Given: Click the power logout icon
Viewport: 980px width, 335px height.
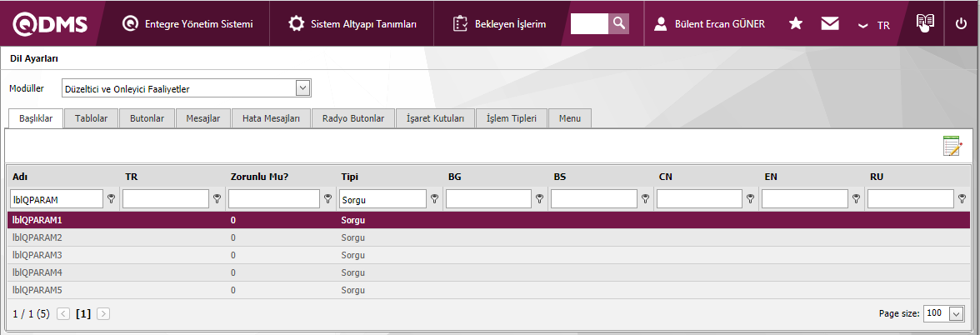Looking at the screenshot, I should tap(961, 24).
